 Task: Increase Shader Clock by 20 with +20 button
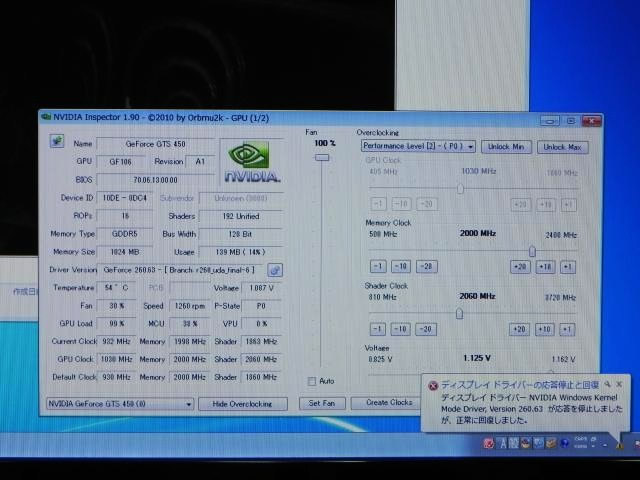(x=519, y=329)
